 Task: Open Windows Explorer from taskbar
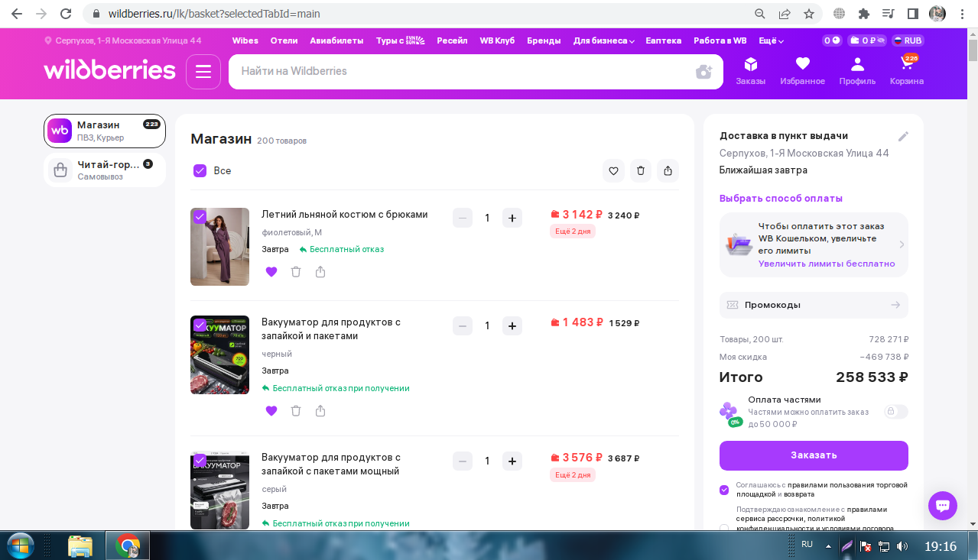tap(80, 545)
